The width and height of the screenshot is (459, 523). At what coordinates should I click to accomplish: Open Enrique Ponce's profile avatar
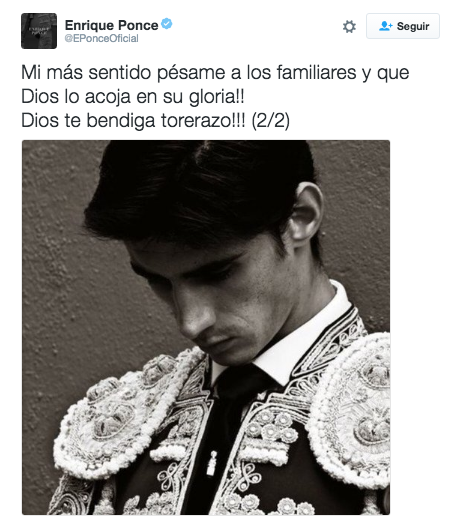39,31
